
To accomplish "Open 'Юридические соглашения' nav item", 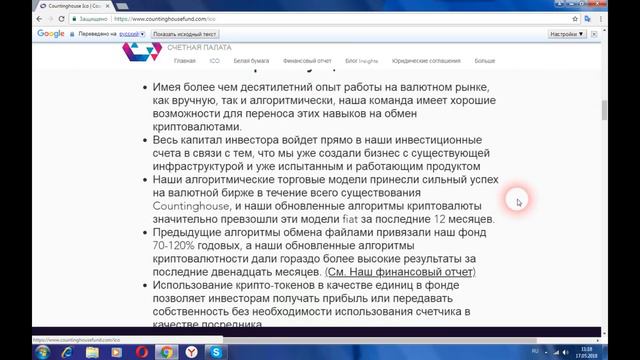I will coord(426,61).
